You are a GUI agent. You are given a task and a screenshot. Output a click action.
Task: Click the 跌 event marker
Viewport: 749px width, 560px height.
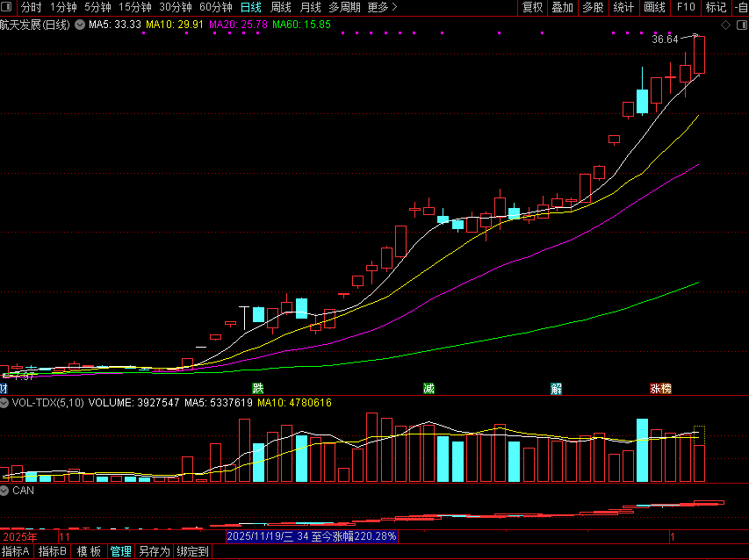pos(258,389)
